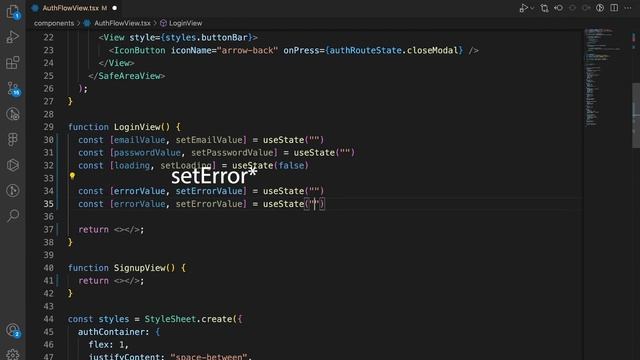This screenshot has height=360, width=640.
Task: Click the Open Changes compare icon in editor toolbar
Action: pyautogui.click(x=544, y=8)
